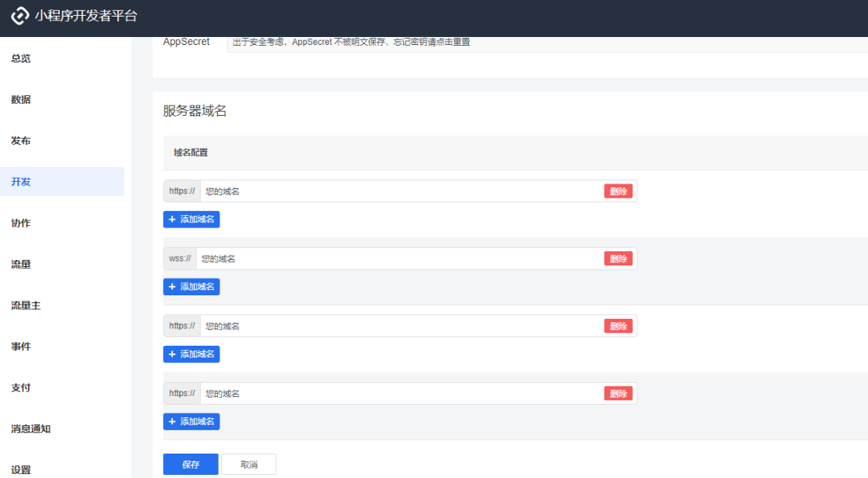
Task: Delete the wss:// domain row
Action: click(619, 258)
